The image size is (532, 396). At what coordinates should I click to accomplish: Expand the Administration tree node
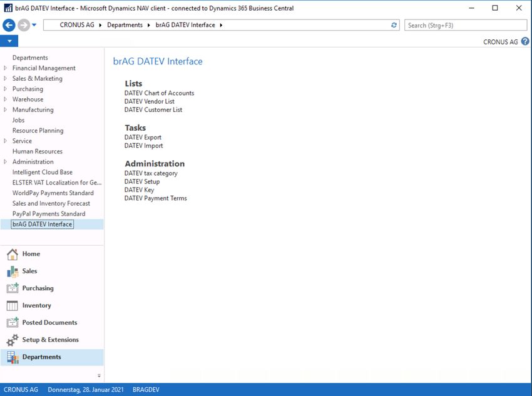[5, 162]
